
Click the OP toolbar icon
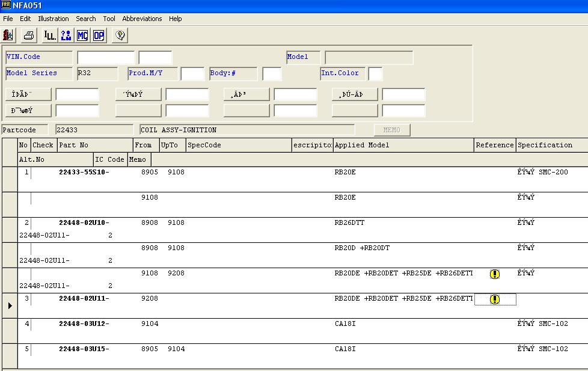(99, 35)
